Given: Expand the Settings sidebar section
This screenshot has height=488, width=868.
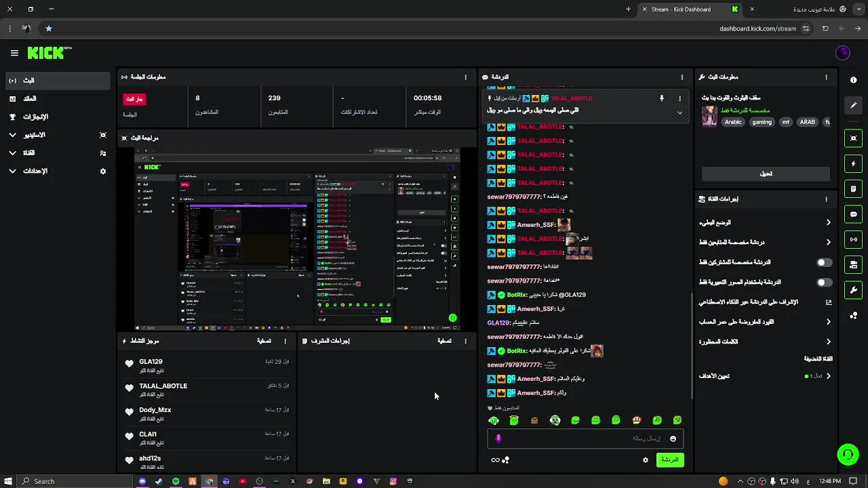Looking at the screenshot, I should tap(57, 171).
